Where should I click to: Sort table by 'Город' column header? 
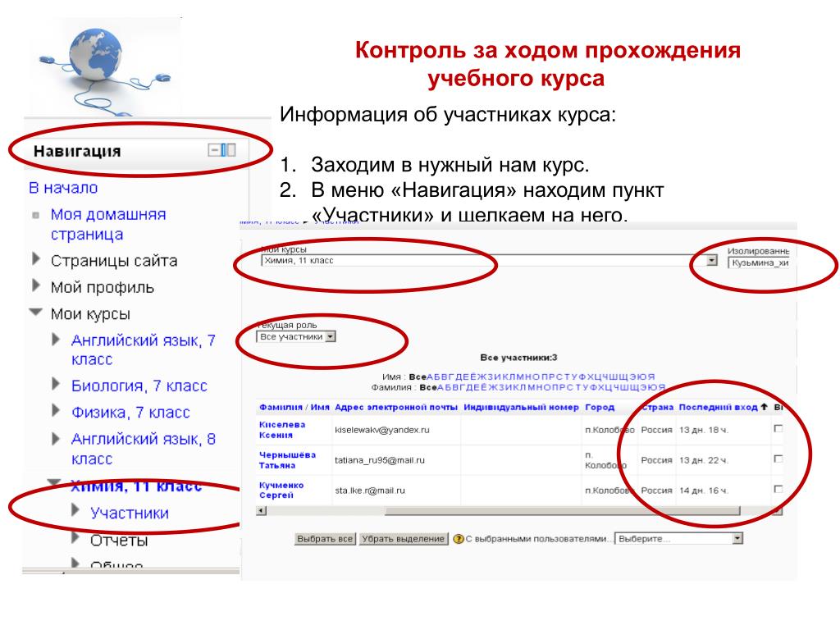(x=600, y=407)
